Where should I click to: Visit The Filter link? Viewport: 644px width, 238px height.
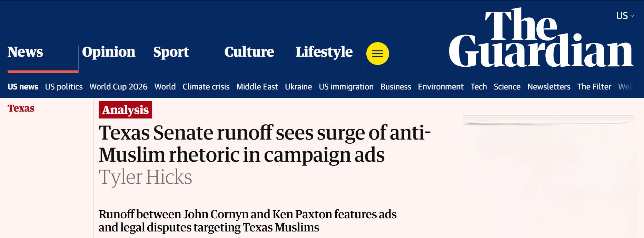[594, 87]
